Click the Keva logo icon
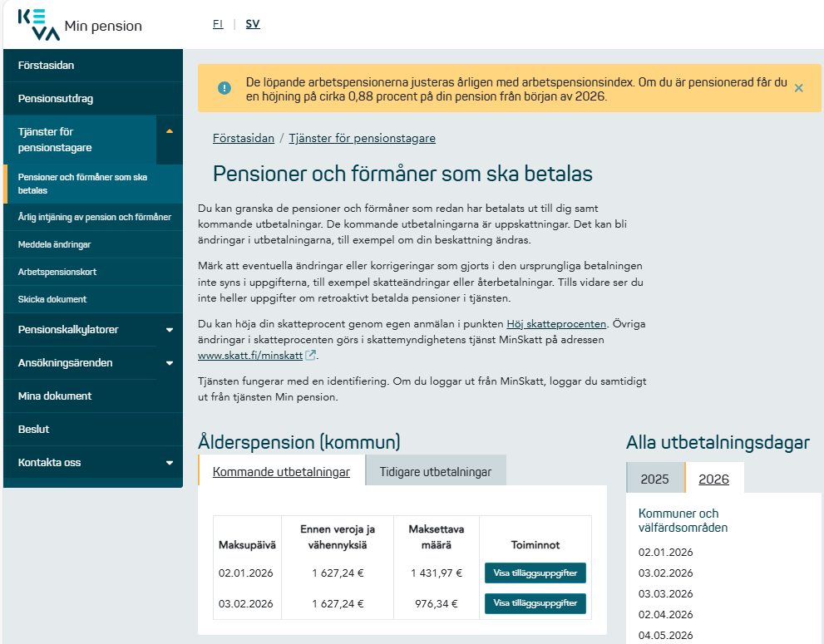Screen dimensions: 824x644 pos(38,25)
